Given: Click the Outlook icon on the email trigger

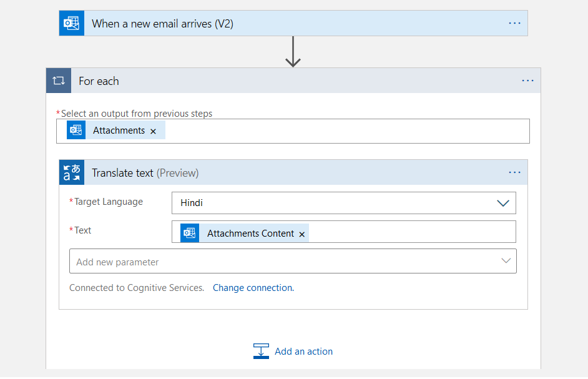Looking at the screenshot, I should click(71, 23).
